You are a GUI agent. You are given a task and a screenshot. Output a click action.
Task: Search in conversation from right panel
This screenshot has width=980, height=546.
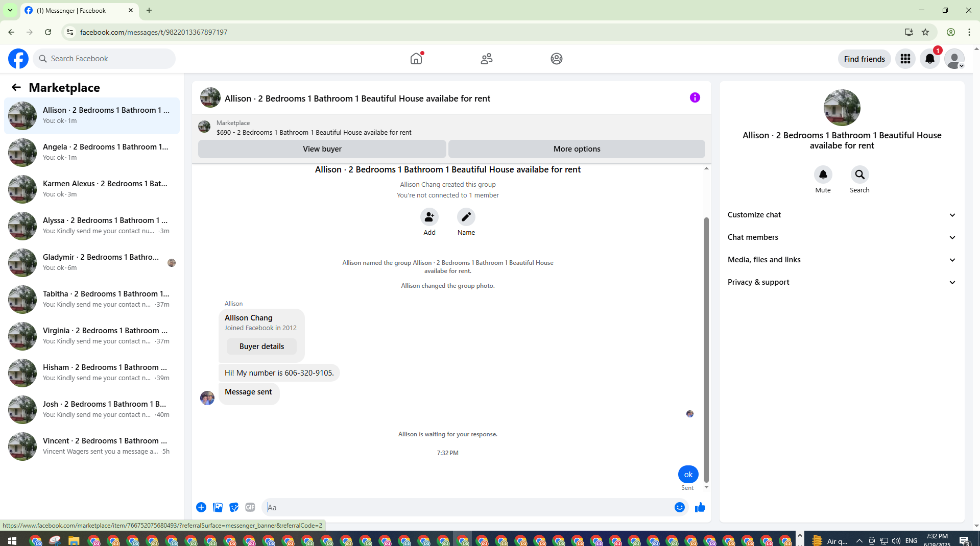coord(860,175)
